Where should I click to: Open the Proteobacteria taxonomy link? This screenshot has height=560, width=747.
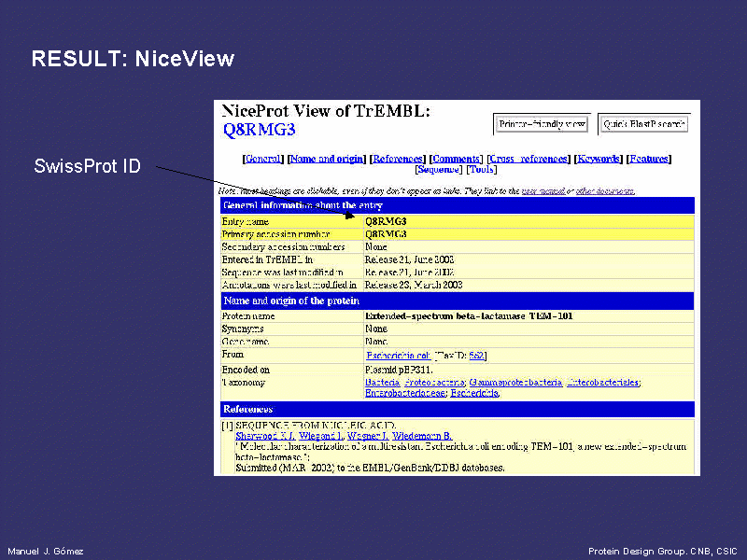(x=434, y=383)
